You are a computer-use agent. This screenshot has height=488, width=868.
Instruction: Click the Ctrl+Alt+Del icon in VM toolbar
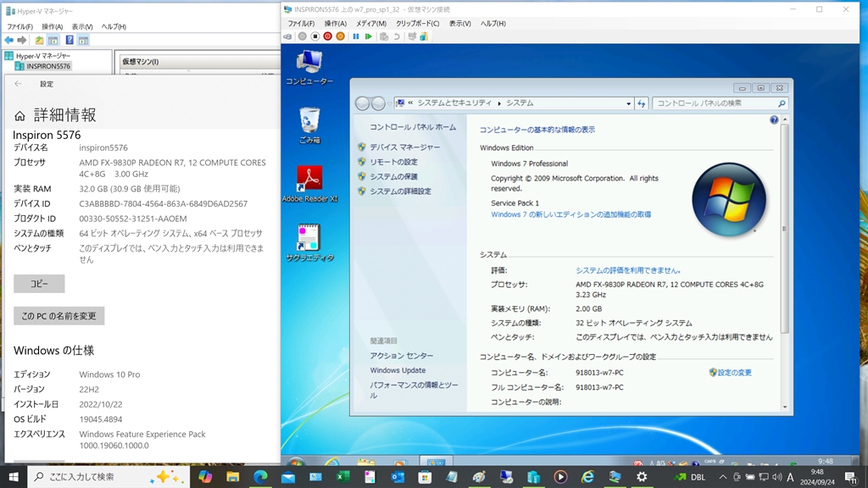point(288,36)
